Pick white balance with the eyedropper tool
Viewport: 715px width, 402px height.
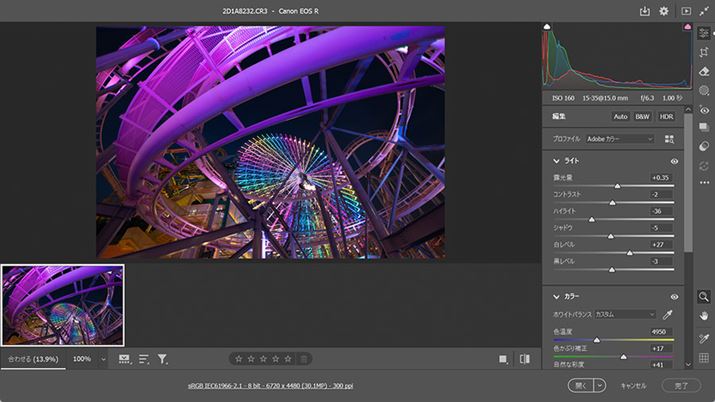[668, 314]
